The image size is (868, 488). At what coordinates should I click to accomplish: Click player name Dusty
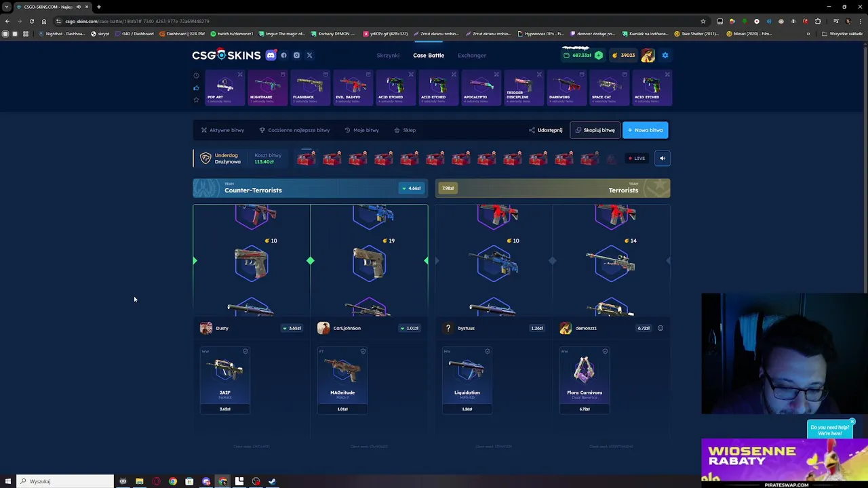[222, 328]
